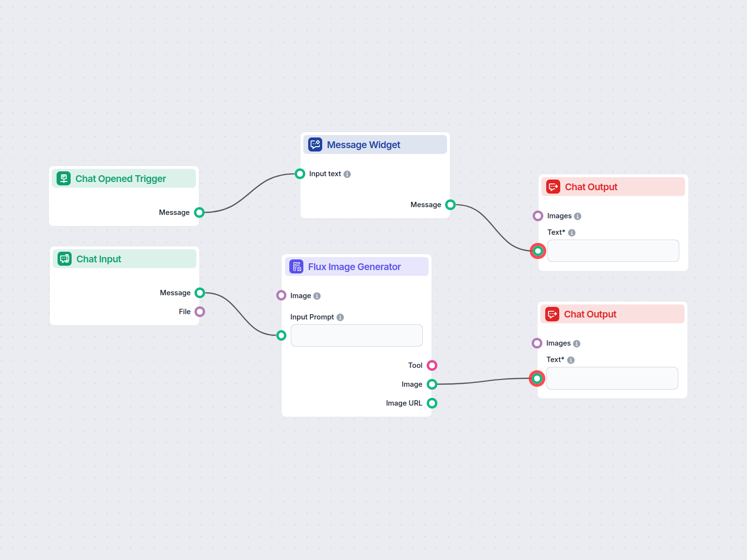The height and width of the screenshot is (560, 747).
Task: Click info icon next to Flux Image input
Action: tap(317, 296)
